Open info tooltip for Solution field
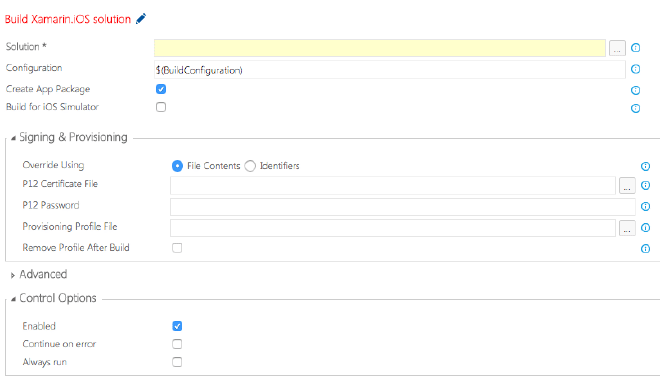The image size is (660, 385). tap(636, 48)
